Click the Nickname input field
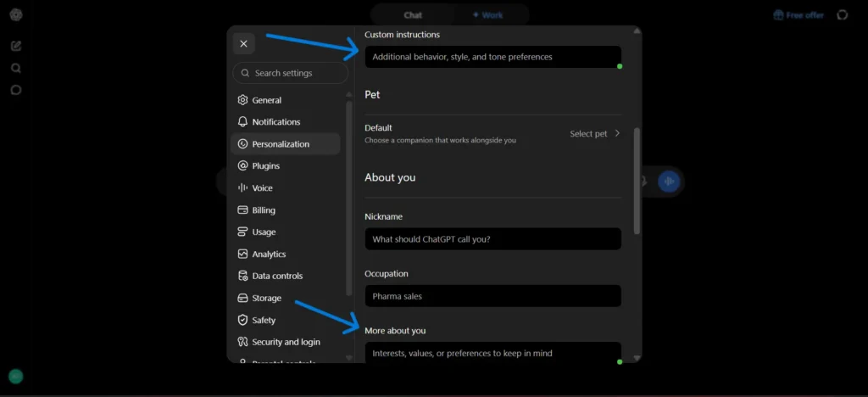This screenshot has width=868, height=397. click(492, 239)
